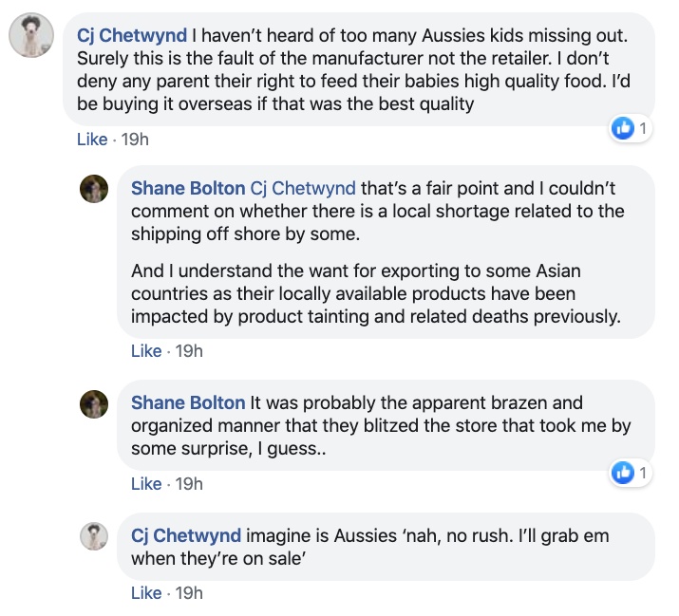
Task: Click the thumbs-up reaction icon on the "brazen and organized" reply
Action: [x=623, y=472]
